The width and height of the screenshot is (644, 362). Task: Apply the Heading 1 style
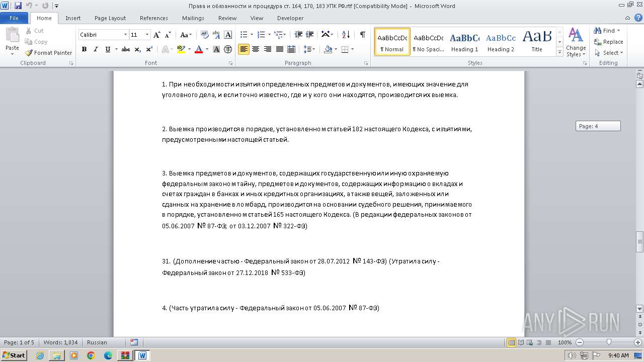pyautogui.click(x=465, y=42)
